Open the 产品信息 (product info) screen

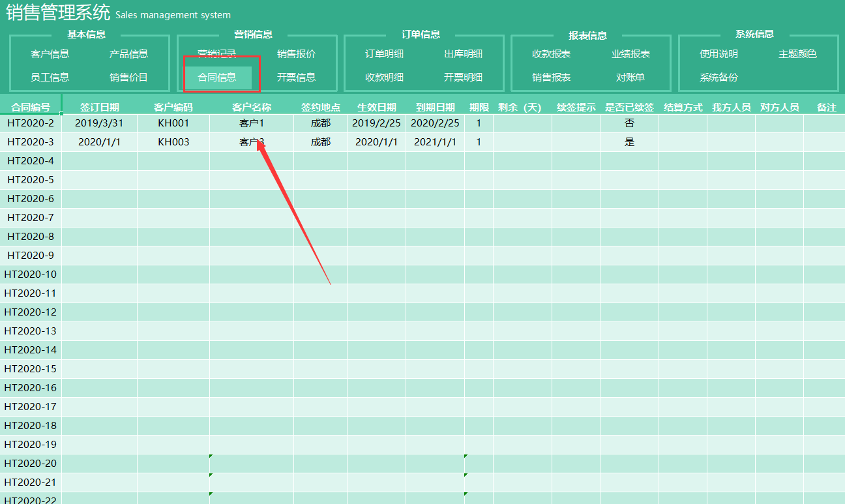click(x=129, y=53)
